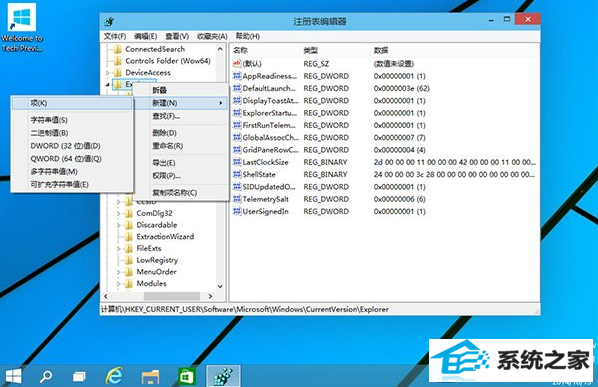Choose 二进制值(B) in the submenu

72,133
